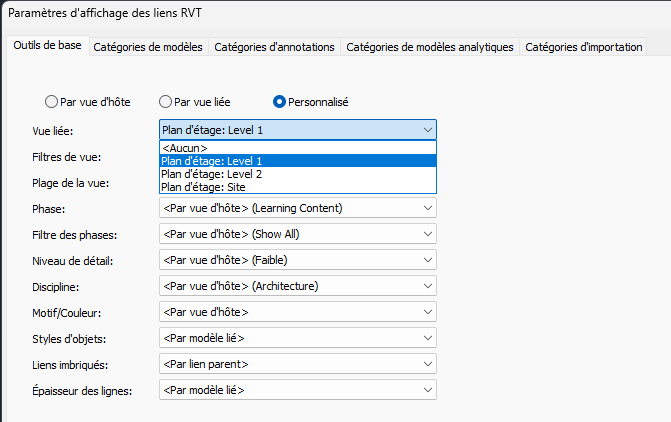Open the Motif/Couleur dropdown
This screenshot has height=422, width=671.
pyautogui.click(x=298, y=312)
